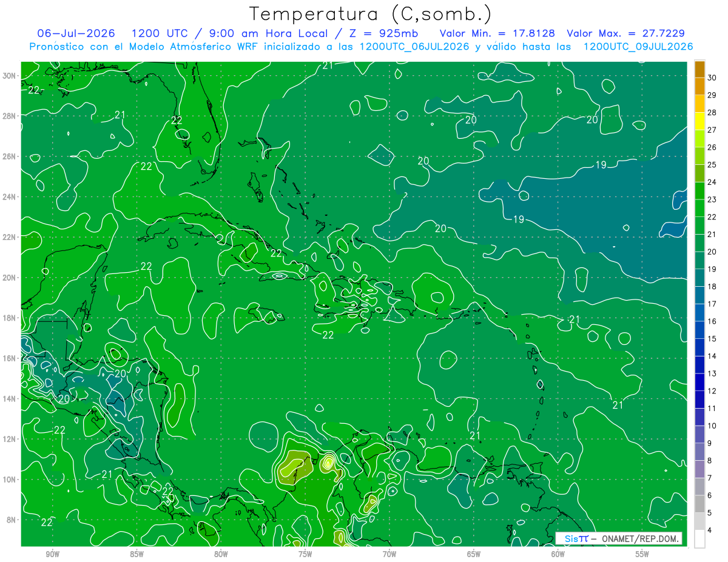This screenshot has width=728, height=562.
Task: Pick the blue legend band between 14 and 15
Action: (699, 347)
